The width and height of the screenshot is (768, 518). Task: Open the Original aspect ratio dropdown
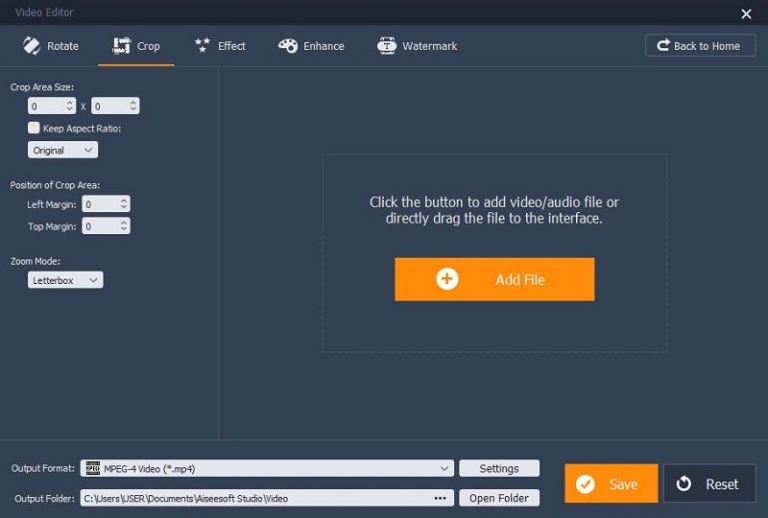63,150
